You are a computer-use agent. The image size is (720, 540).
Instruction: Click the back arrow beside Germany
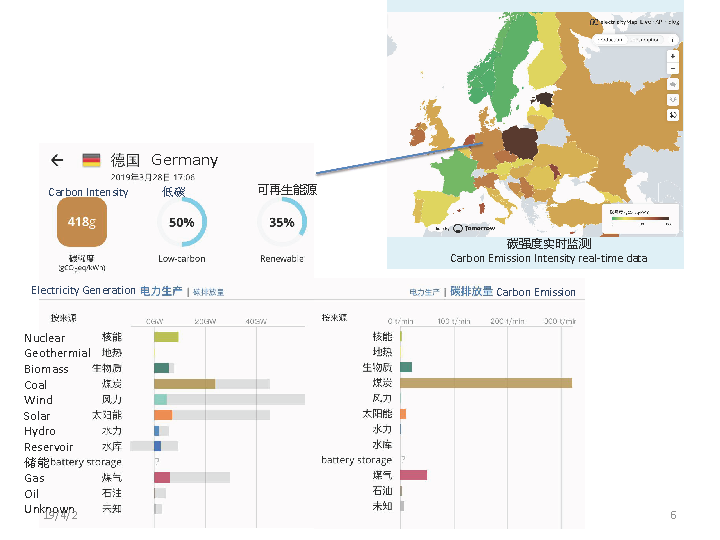57,160
